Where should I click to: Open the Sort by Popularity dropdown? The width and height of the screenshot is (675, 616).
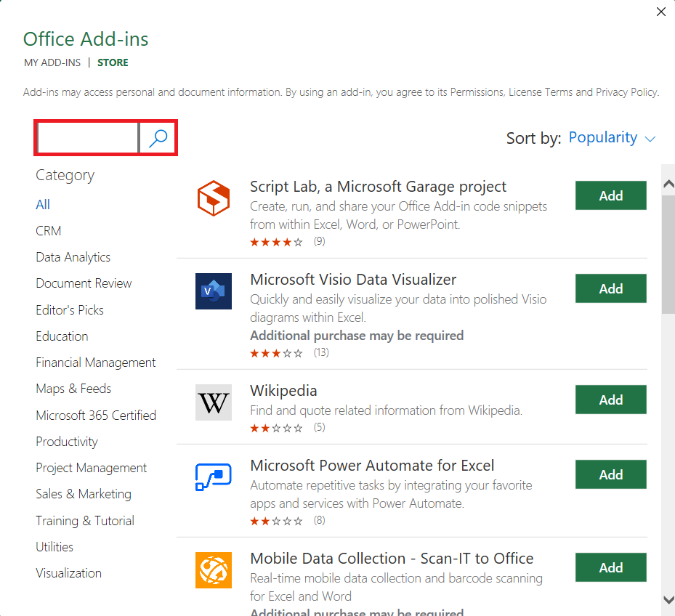click(612, 138)
